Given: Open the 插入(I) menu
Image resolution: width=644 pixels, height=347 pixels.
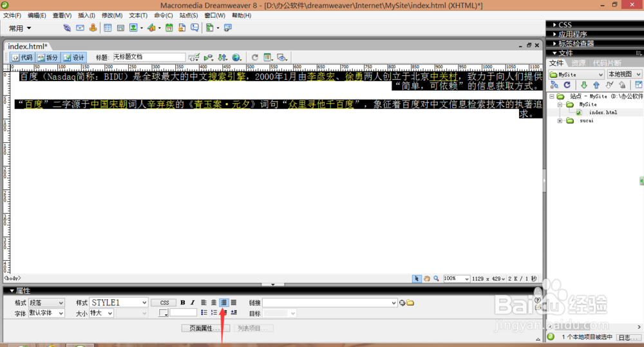Looking at the screenshot, I should [86, 15].
